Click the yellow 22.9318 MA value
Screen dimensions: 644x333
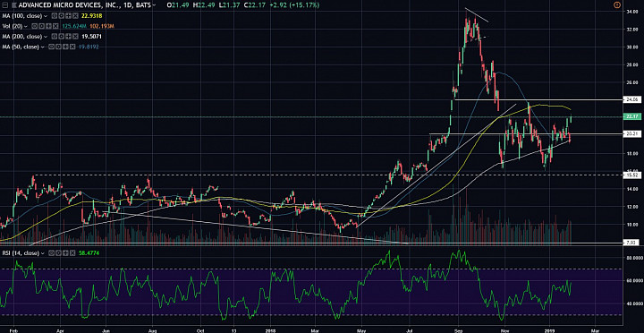(91, 15)
